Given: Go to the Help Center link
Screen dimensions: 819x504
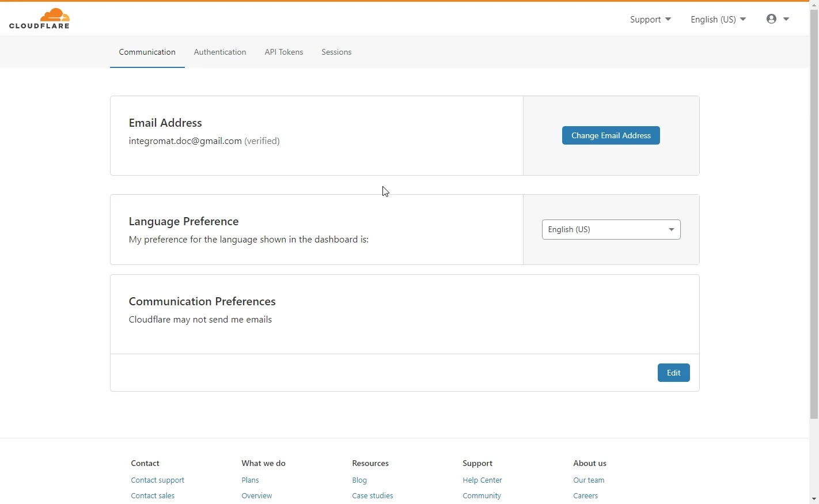Looking at the screenshot, I should [482, 480].
